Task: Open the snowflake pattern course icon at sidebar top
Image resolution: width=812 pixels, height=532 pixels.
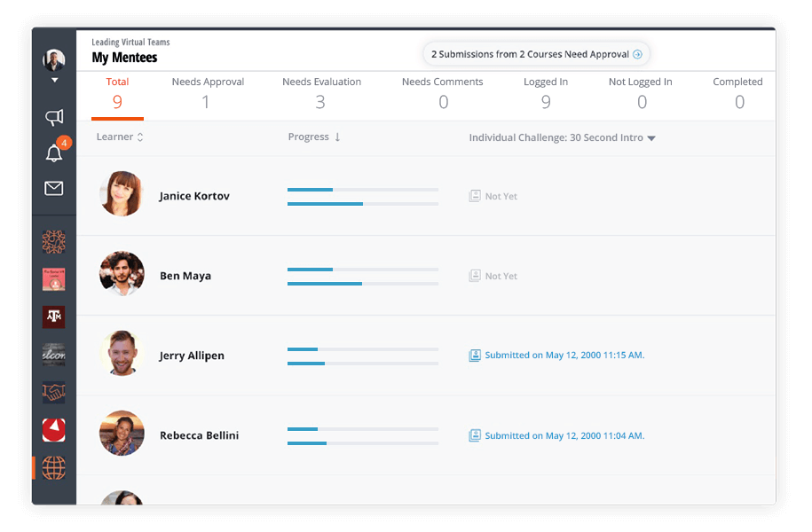Action: click(x=53, y=241)
